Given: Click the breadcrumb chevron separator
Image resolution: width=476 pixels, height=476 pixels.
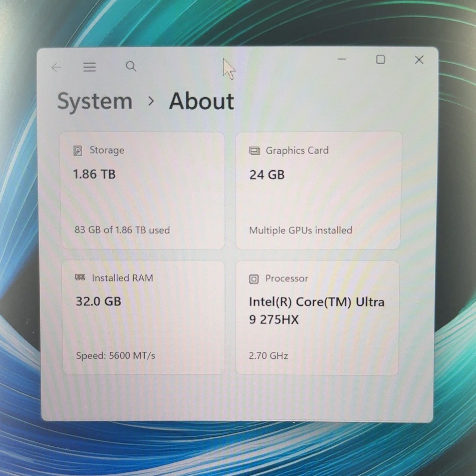Looking at the screenshot, I should coord(151,101).
